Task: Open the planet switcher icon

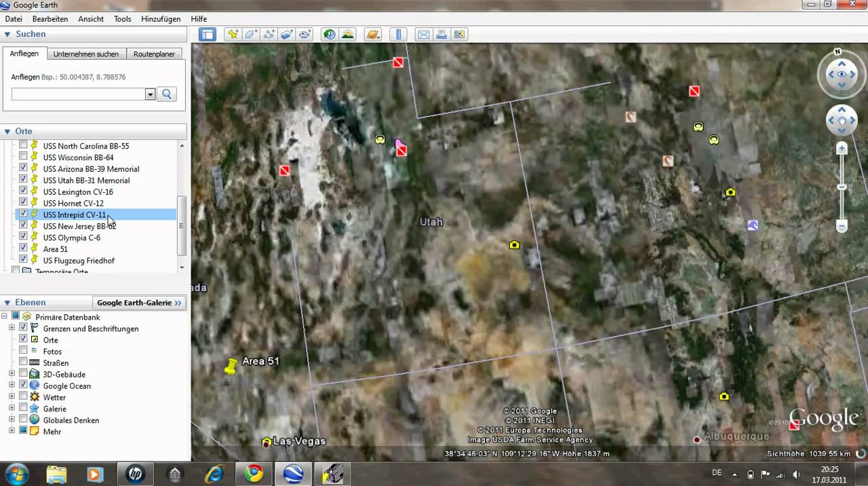Action: pos(372,34)
